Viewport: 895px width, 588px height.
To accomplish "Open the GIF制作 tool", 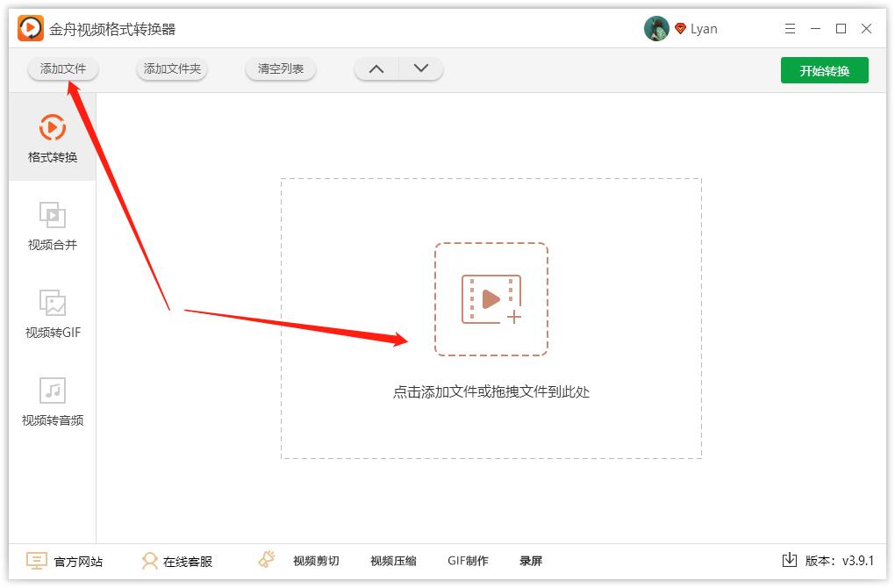I will pos(468,560).
